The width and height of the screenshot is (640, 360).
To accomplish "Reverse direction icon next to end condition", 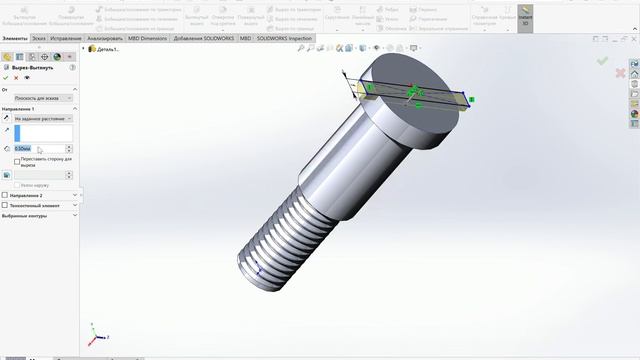I will (6, 118).
